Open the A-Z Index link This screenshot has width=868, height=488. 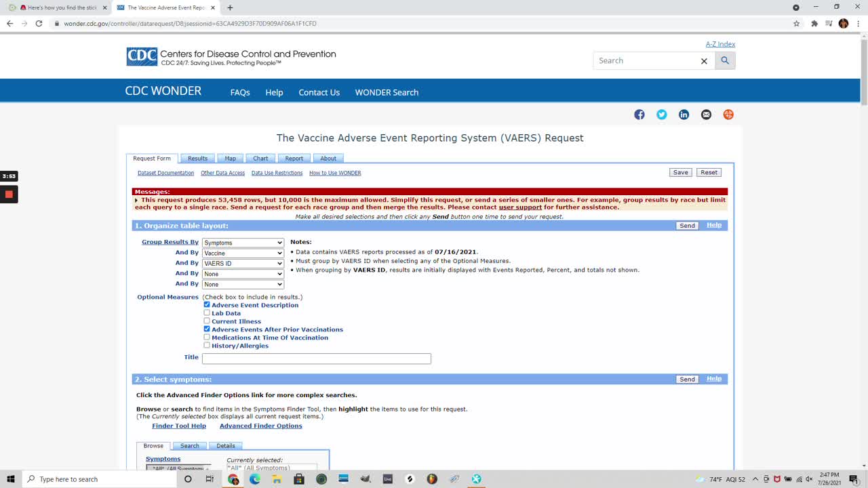tap(720, 44)
